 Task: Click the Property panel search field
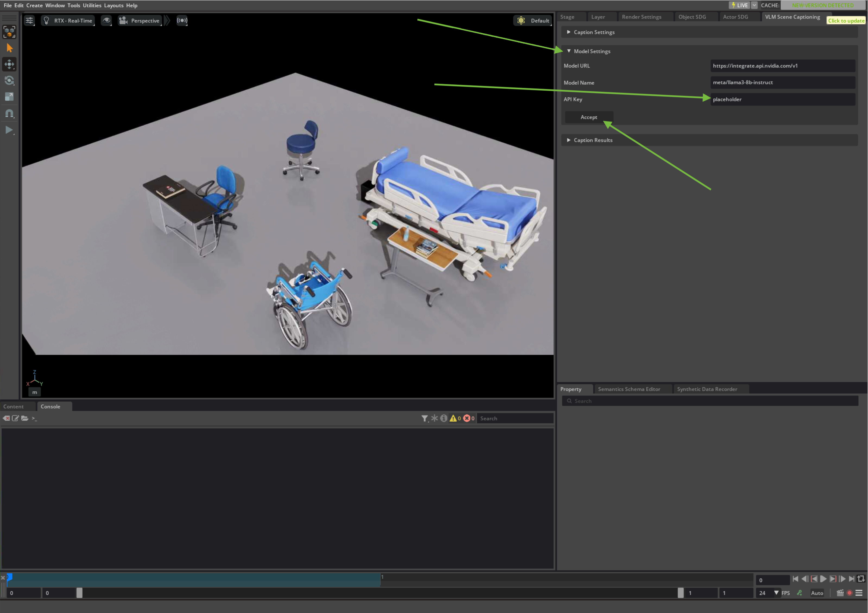709,401
